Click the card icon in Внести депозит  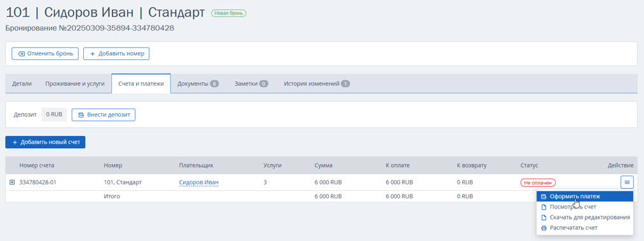click(81, 115)
